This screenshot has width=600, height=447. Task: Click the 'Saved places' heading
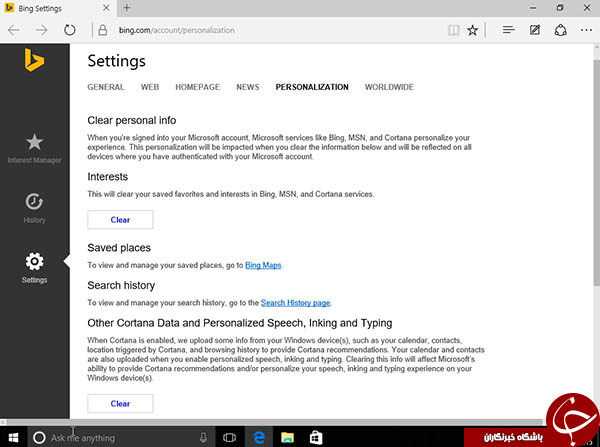[x=119, y=248]
